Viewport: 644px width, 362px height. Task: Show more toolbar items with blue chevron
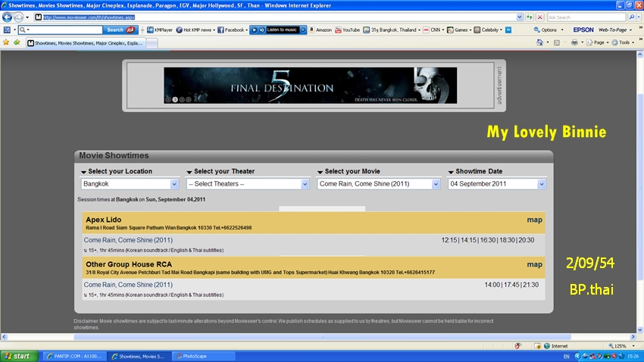click(508, 30)
